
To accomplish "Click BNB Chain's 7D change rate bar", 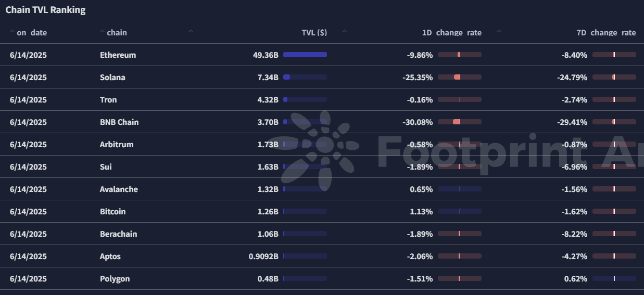I will (614, 122).
